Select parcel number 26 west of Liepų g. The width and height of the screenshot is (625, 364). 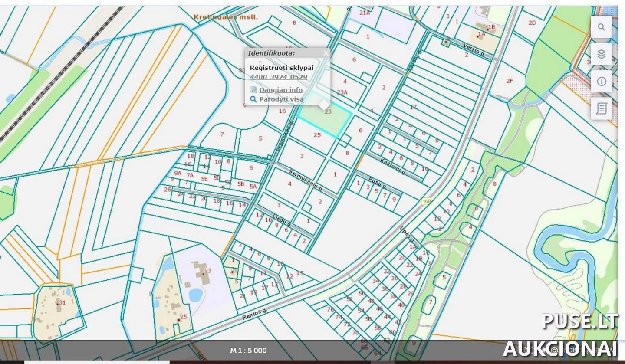[x=168, y=189]
